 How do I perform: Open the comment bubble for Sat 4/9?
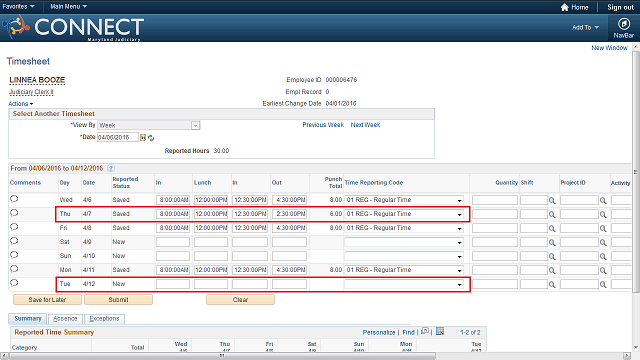point(14,241)
